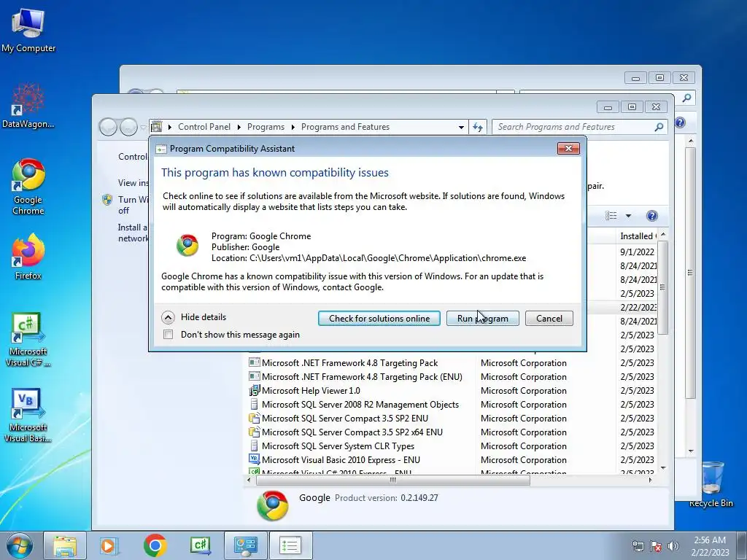Launch Windows Media Player from taskbar
This screenshot has height=560, width=747.
click(108, 545)
